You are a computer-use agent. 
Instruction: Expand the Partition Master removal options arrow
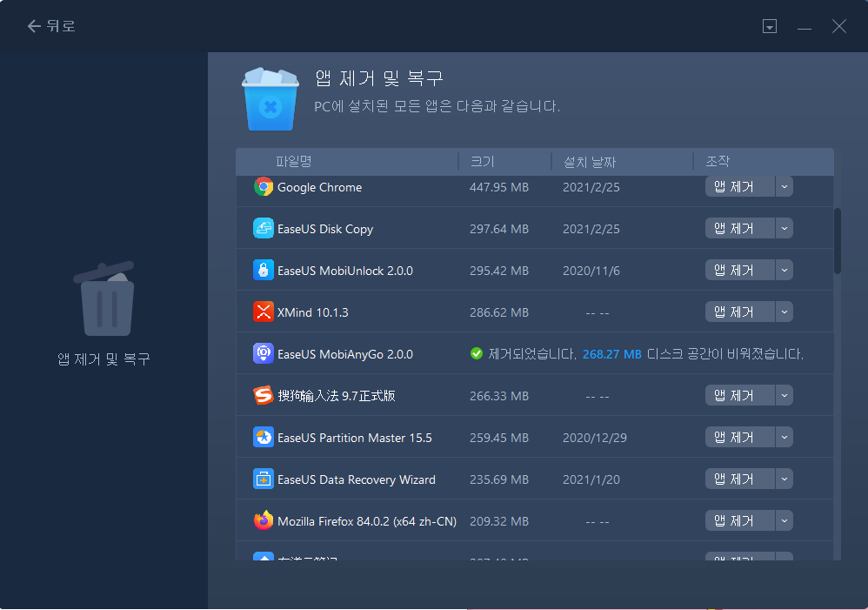click(785, 437)
